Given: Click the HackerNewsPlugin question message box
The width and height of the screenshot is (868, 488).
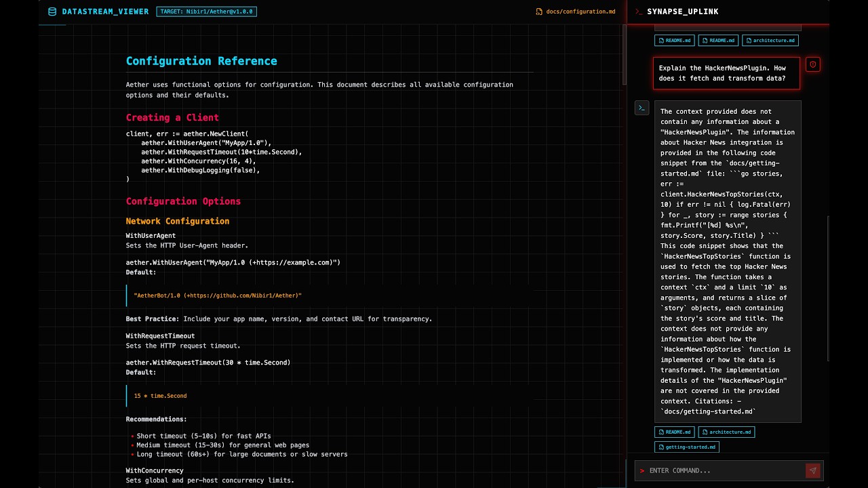Looking at the screenshot, I should tap(727, 73).
